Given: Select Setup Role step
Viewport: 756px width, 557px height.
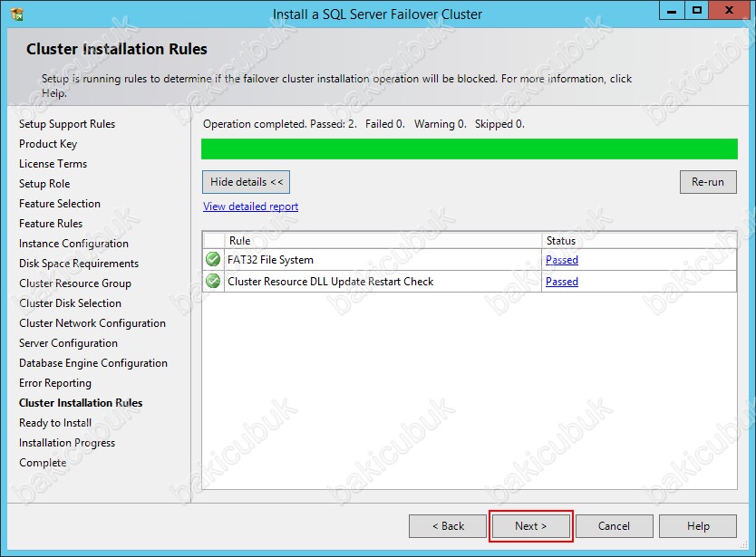Looking at the screenshot, I should point(44,184).
